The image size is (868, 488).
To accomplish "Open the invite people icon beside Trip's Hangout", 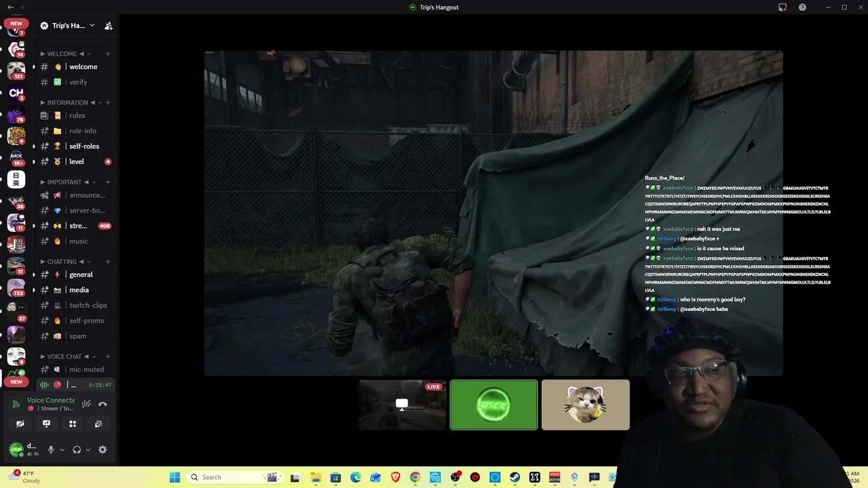I will pos(108,26).
